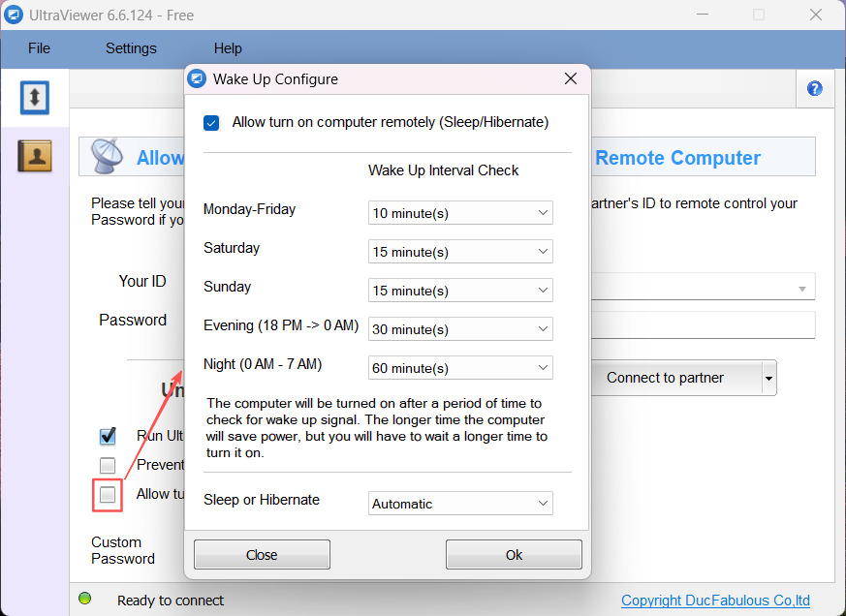846x616 pixels.
Task: Click the 'Wake Up Interval Check' heading
Action: 443,170
